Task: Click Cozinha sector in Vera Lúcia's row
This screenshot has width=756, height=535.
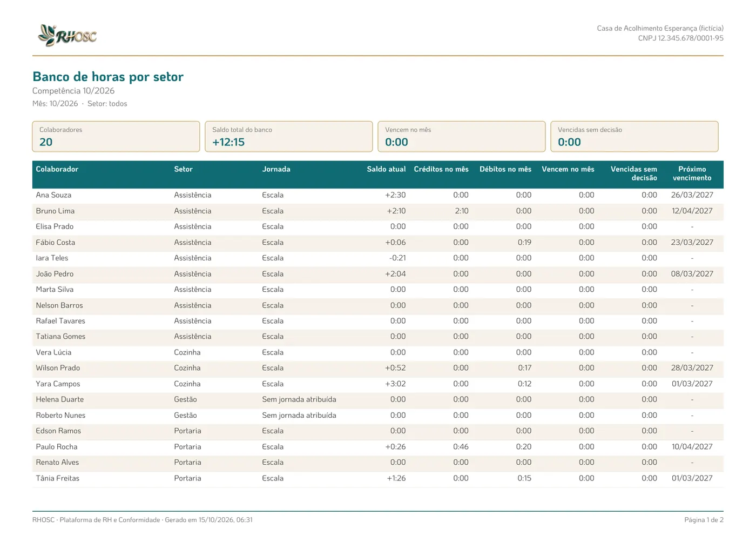Action: [x=187, y=352]
